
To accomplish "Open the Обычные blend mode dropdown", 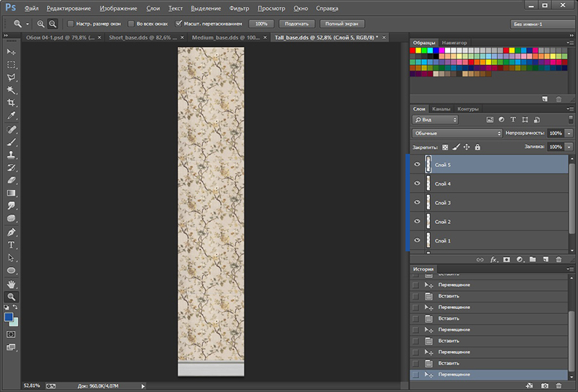I will tap(457, 134).
